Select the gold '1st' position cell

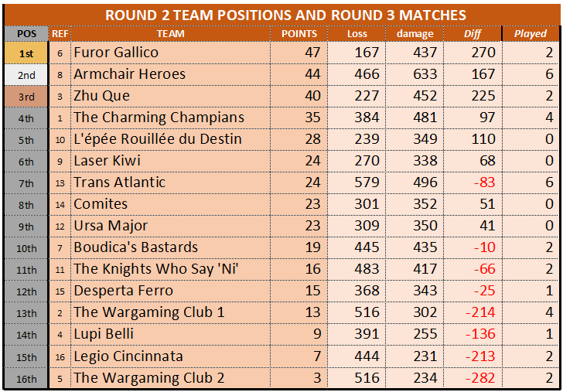tap(26, 53)
